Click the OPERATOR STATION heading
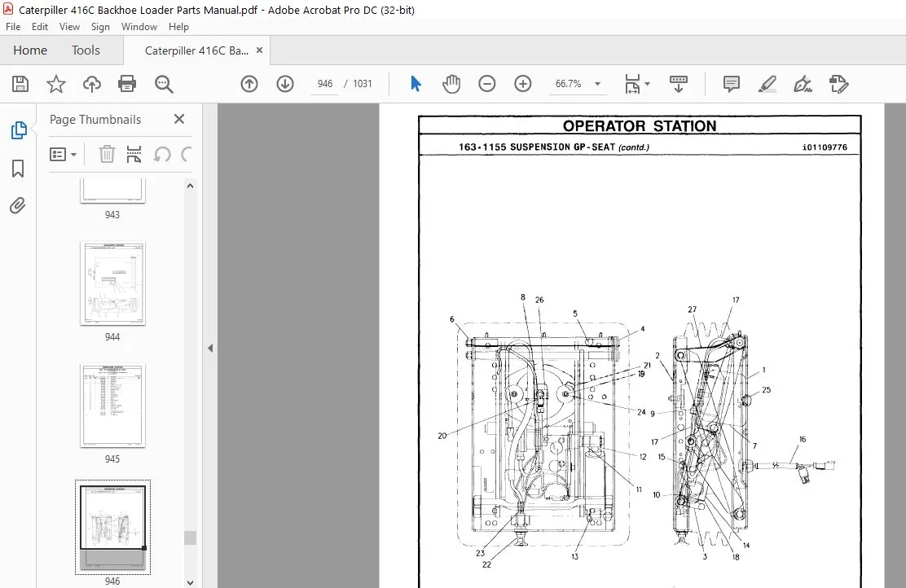Viewport: 906px width, 588px height. (x=639, y=126)
